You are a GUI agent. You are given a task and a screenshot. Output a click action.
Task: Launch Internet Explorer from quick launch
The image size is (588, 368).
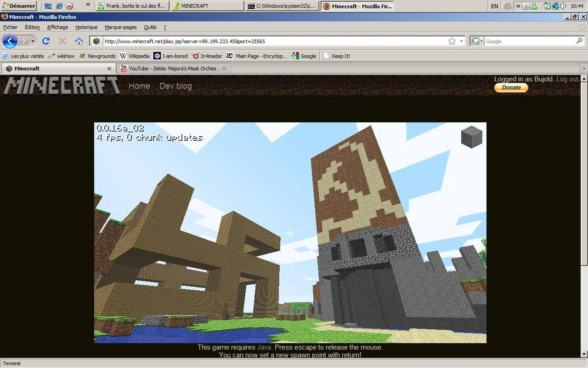pos(59,6)
